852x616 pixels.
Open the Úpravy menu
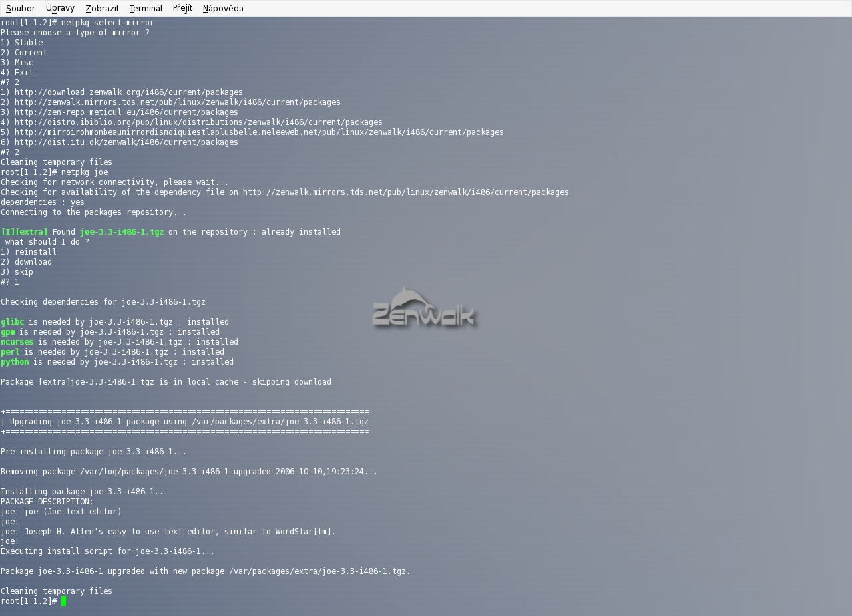[60, 8]
